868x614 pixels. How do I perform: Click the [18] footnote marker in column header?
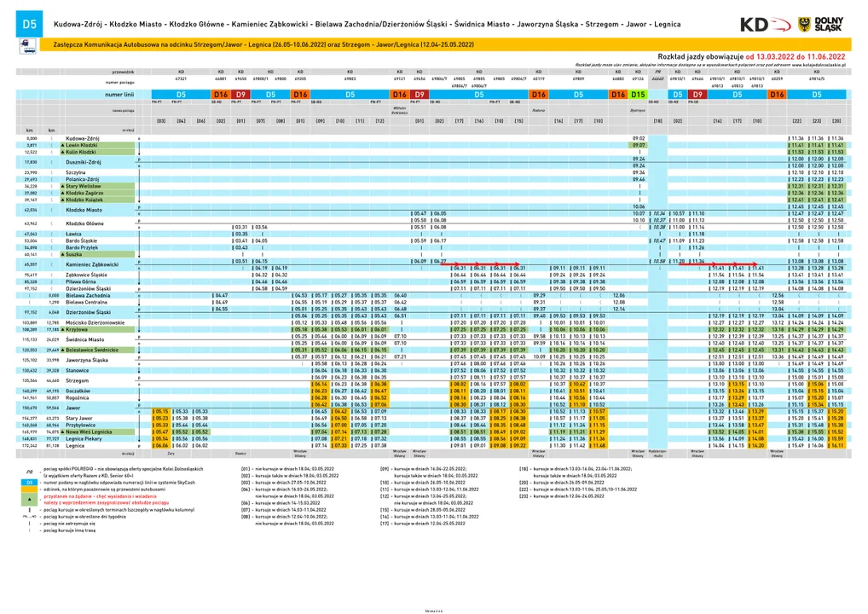pos(657,121)
